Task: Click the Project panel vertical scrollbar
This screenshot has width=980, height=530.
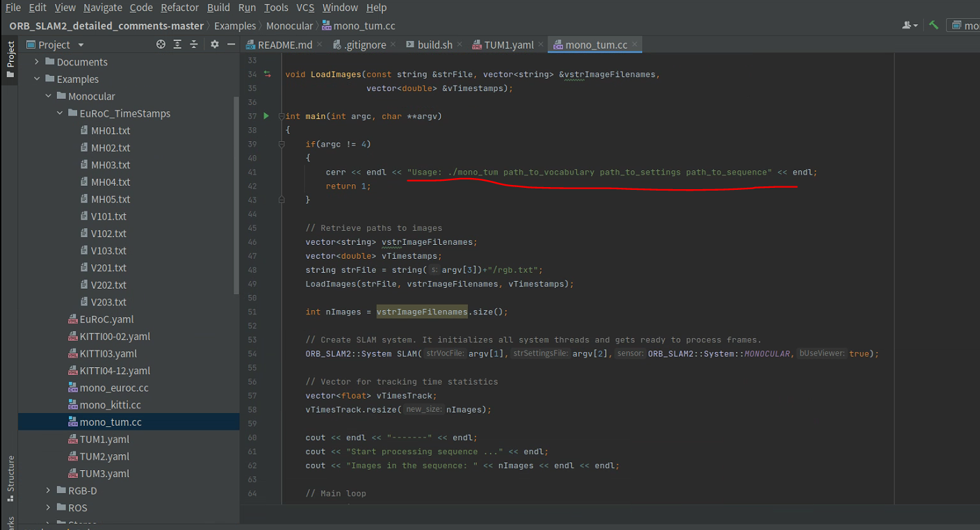Action: 236,195
